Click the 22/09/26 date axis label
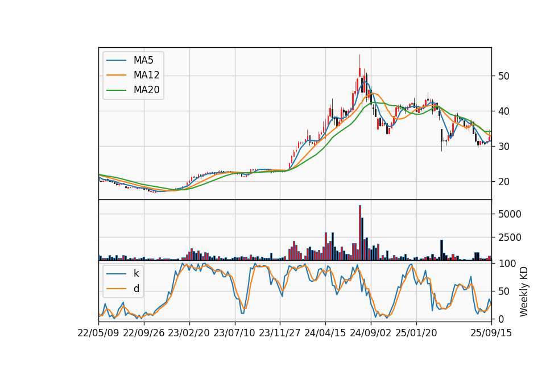Screen dimensions: 546x392 (x=144, y=333)
